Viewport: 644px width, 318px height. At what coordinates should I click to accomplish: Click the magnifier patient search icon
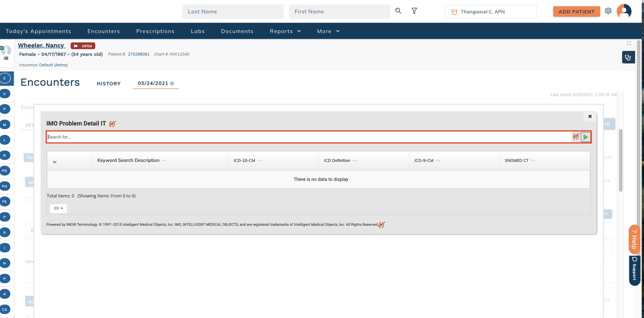click(398, 11)
